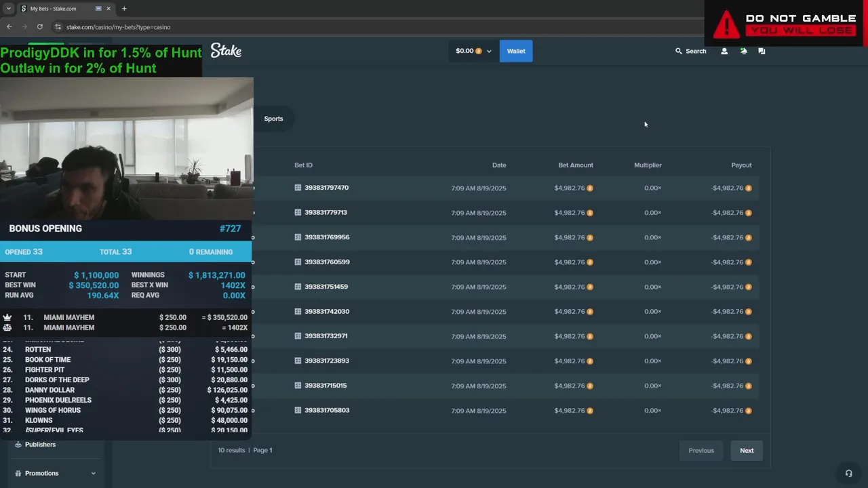
Task: Click the Previous page button
Action: click(701, 451)
